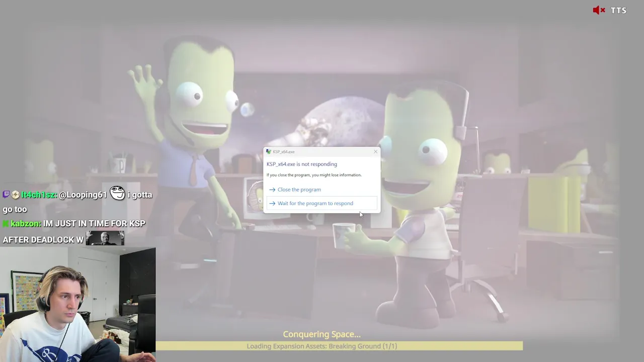Click the green badge beside kabzon
644x362 pixels.
(x=6, y=223)
